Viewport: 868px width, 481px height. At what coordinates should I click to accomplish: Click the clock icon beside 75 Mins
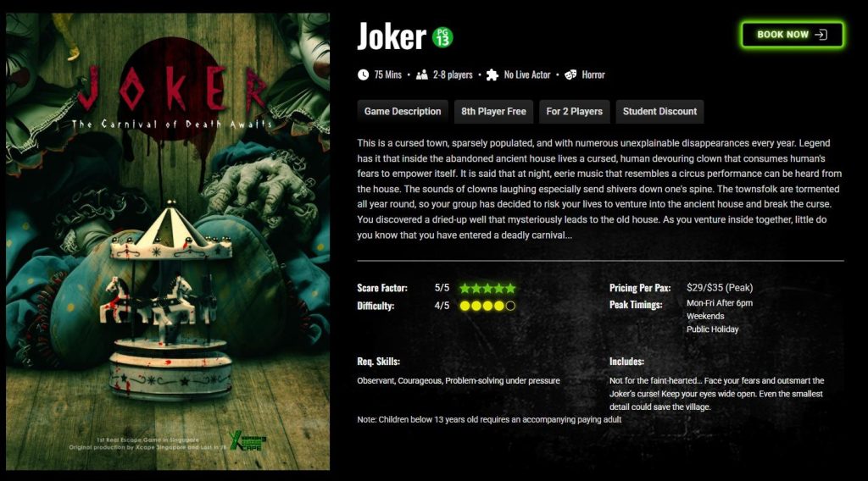[363, 75]
